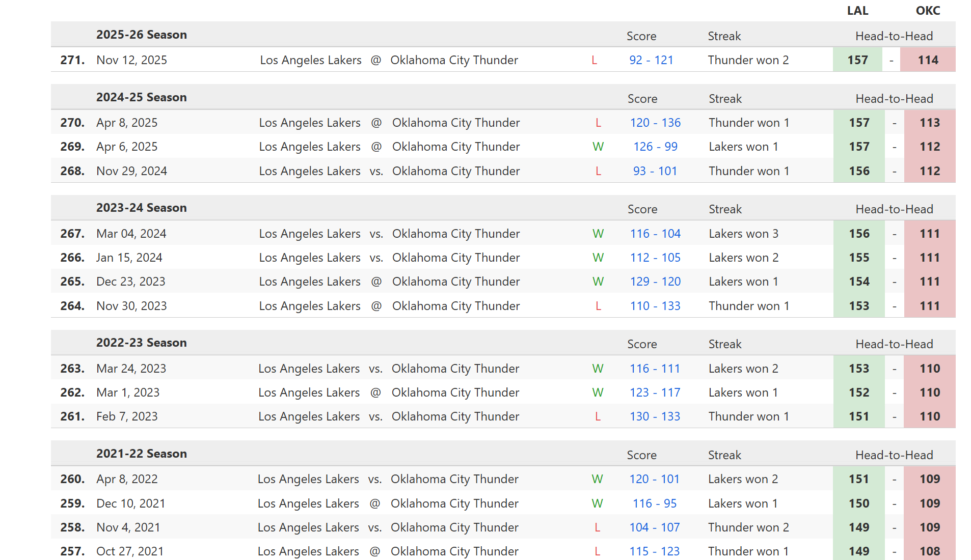Screen dimensions: 971x560
Task: Open the 130 - 133 score link
Action: 655,416
